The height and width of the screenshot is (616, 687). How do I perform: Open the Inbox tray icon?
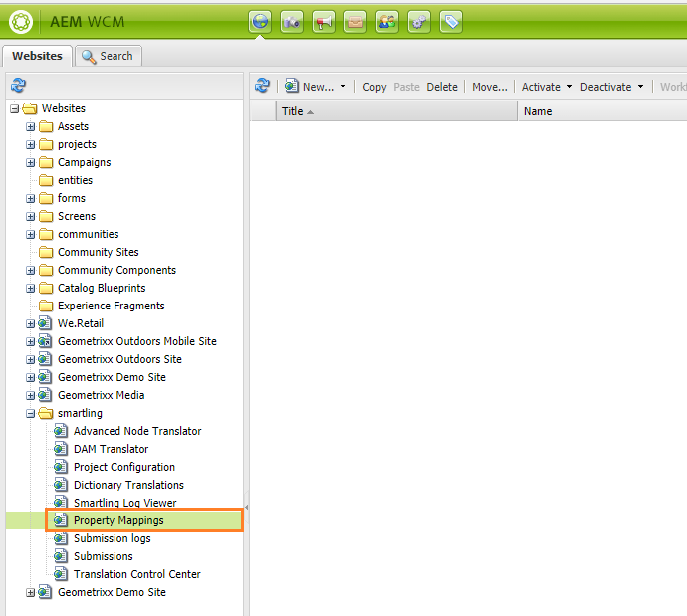pyautogui.click(x=355, y=22)
